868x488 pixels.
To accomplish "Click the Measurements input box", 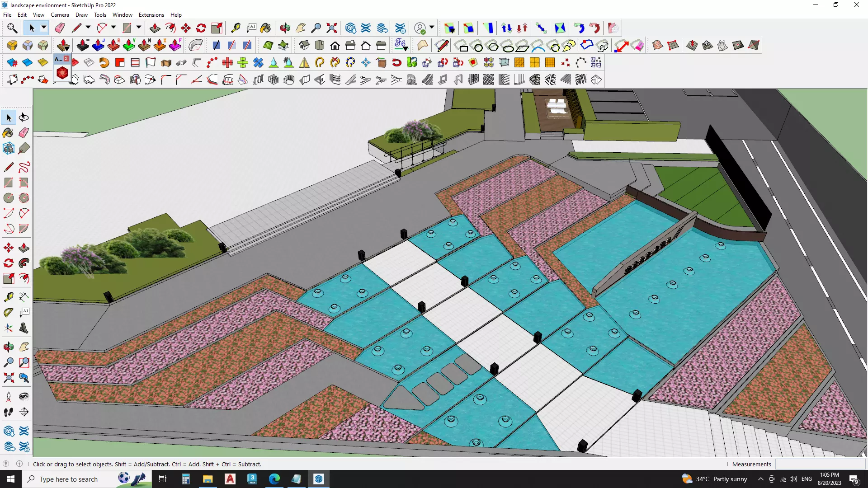I will tap(820, 464).
